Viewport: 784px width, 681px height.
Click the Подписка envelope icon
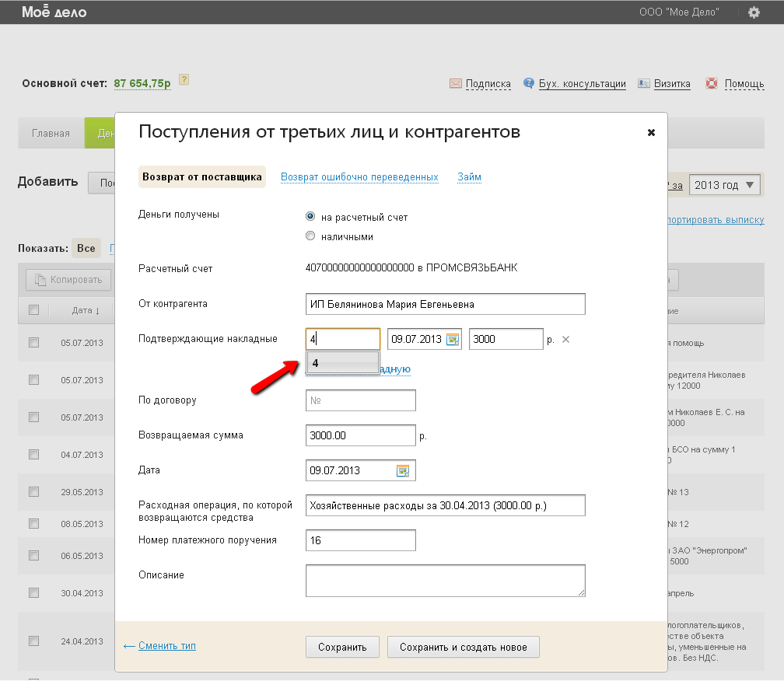(455, 83)
